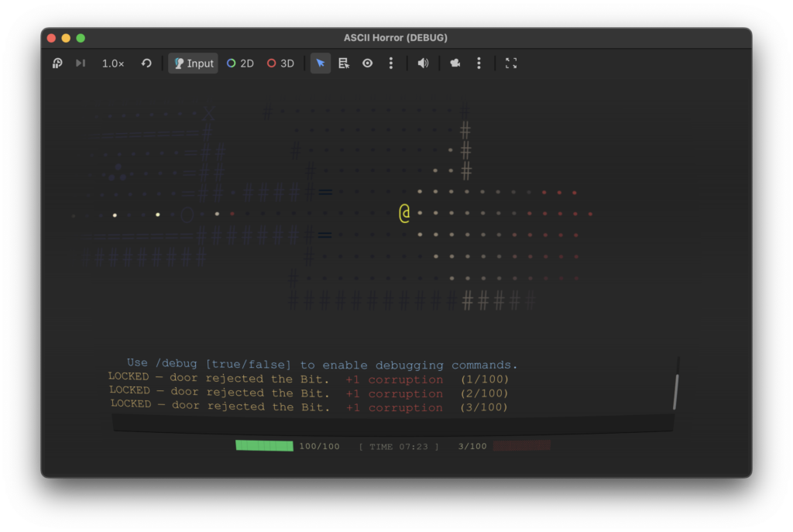793x532 pixels.
Task: Click the suspend/pause game icon
Action: click(57, 63)
